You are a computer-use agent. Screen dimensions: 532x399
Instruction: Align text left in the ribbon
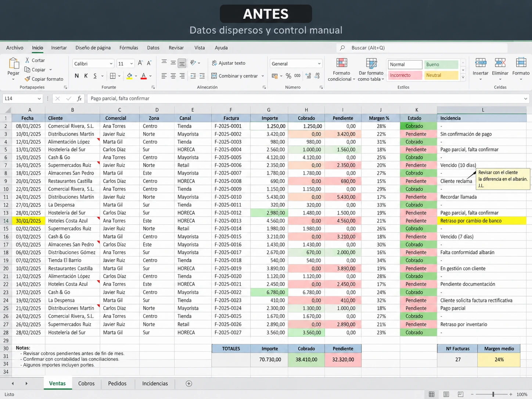(x=164, y=76)
